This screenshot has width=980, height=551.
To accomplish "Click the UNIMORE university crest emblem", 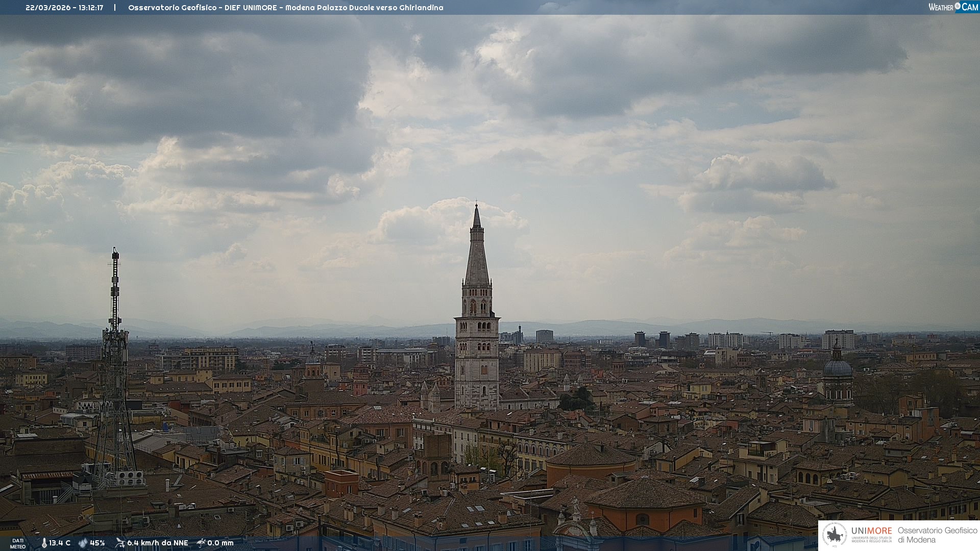I will coord(835,535).
